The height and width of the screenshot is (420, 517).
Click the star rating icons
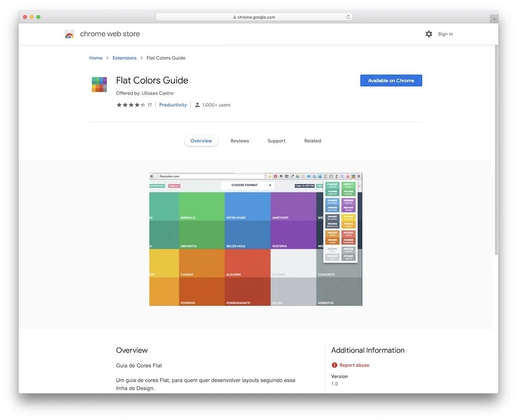(131, 105)
